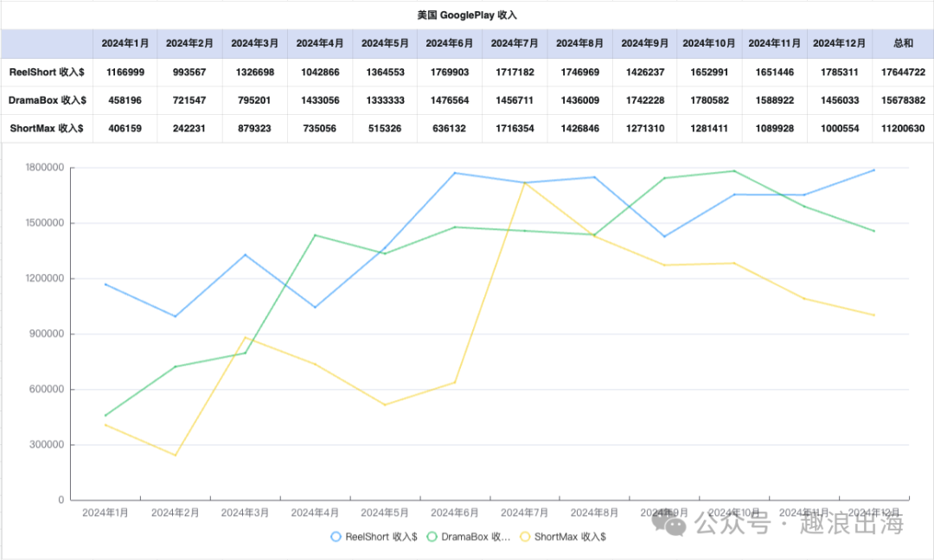Image resolution: width=934 pixels, height=560 pixels.
Task: Toggle the ReelShort legend circle
Action: 336,537
